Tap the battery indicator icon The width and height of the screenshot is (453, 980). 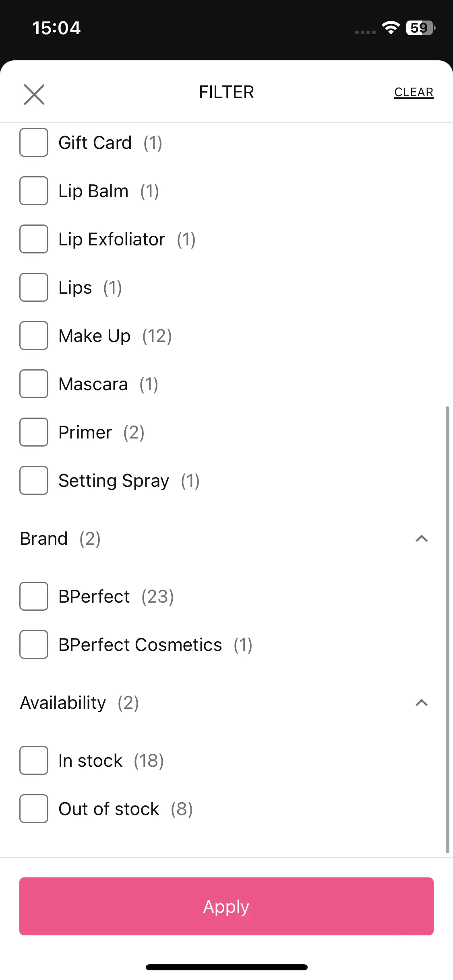[x=421, y=28]
